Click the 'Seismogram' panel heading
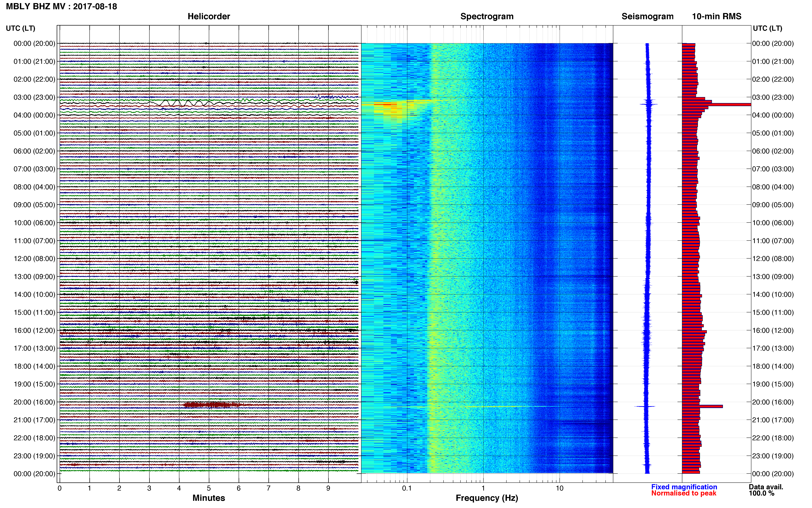The image size is (812, 508). [648, 16]
